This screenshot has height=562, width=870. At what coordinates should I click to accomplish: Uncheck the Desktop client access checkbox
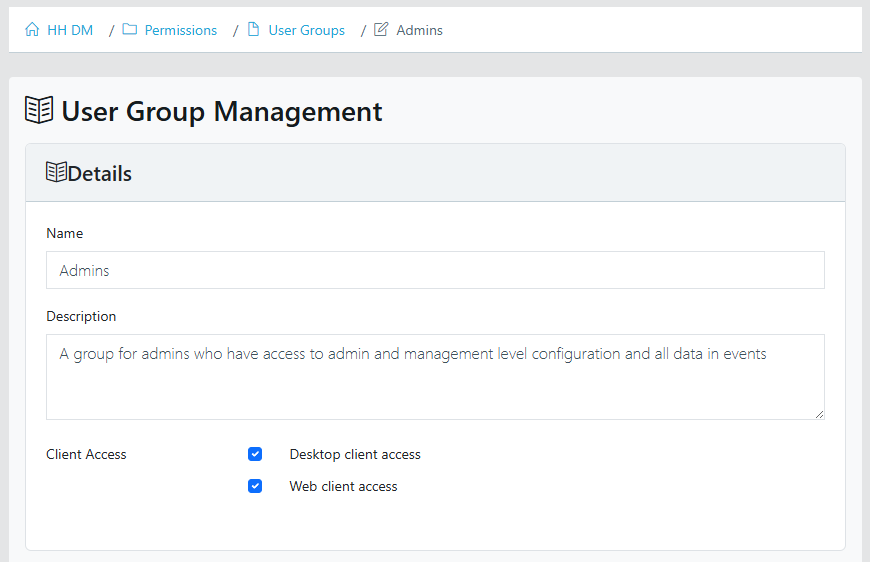click(x=255, y=454)
